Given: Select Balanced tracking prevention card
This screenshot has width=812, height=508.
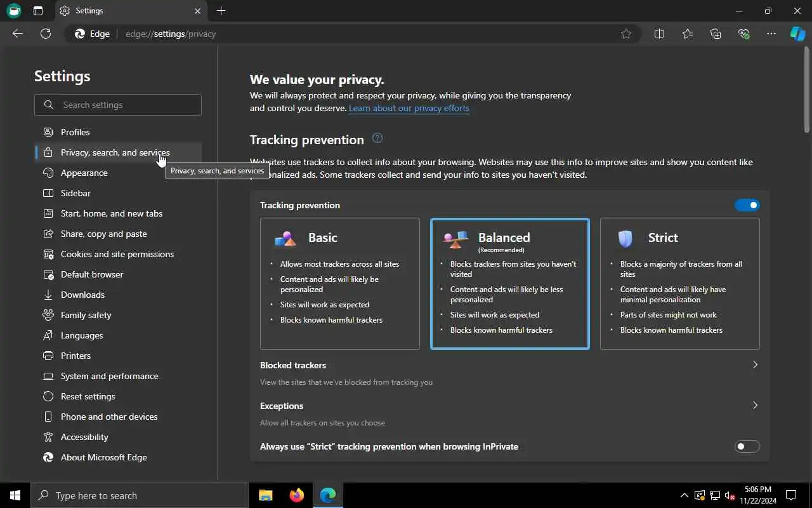Looking at the screenshot, I should (510, 284).
